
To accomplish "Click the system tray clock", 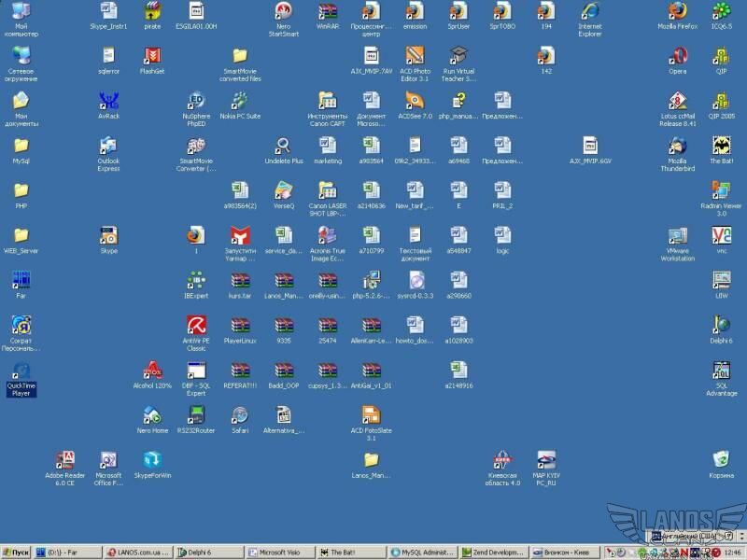I will pos(732,553).
